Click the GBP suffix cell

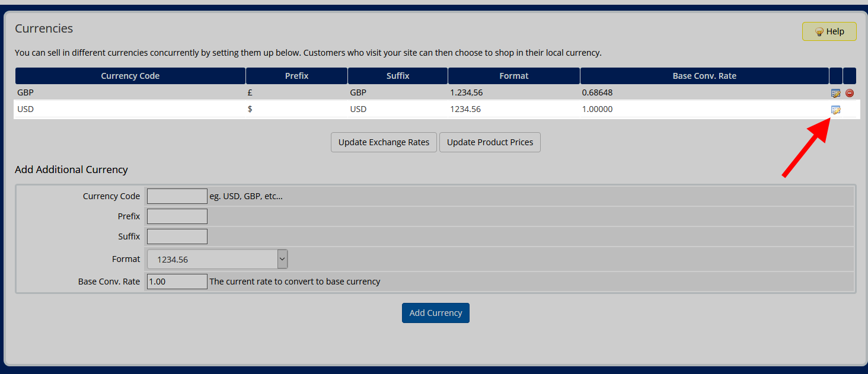pyautogui.click(x=359, y=92)
